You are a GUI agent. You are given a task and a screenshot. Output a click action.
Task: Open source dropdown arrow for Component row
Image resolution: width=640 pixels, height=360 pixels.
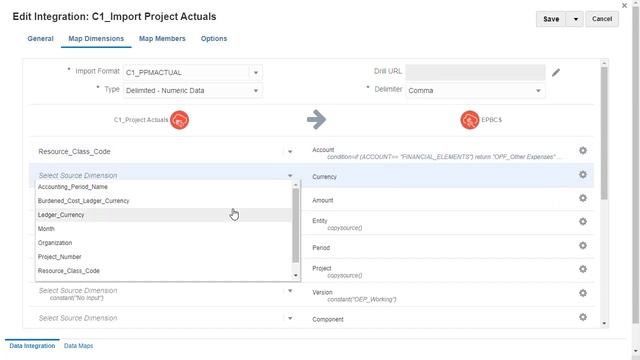tap(290, 318)
